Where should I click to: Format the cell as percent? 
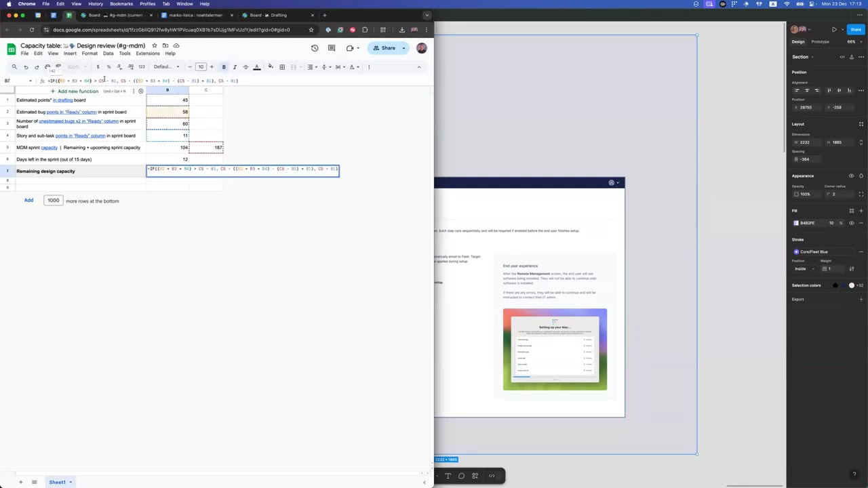pyautogui.click(x=108, y=67)
